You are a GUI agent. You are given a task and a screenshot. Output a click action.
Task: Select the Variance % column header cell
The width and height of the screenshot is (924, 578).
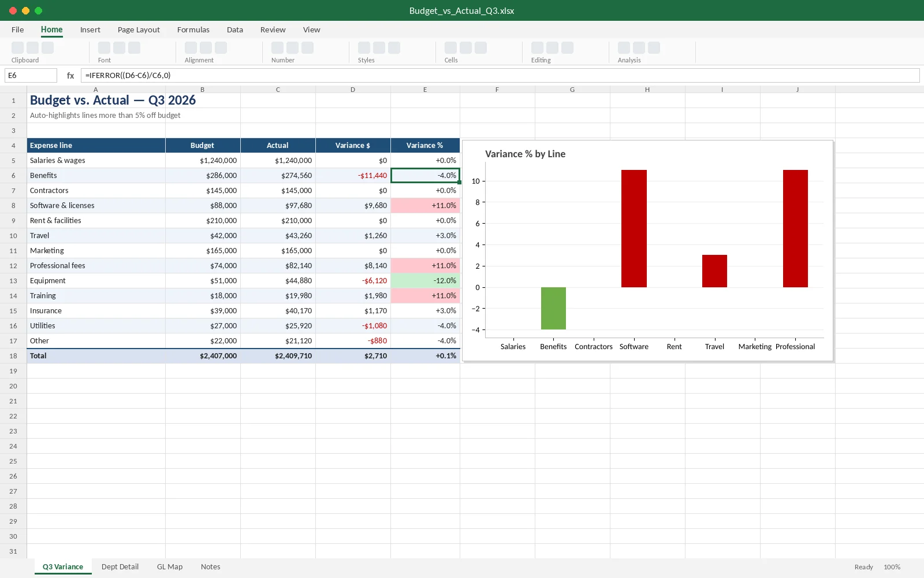[425, 145]
